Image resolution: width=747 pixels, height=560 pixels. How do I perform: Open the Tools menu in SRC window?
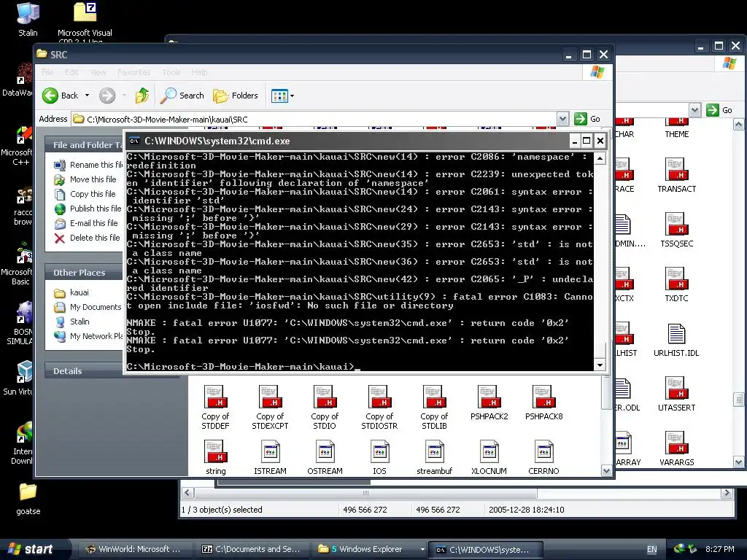pyautogui.click(x=171, y=72)
